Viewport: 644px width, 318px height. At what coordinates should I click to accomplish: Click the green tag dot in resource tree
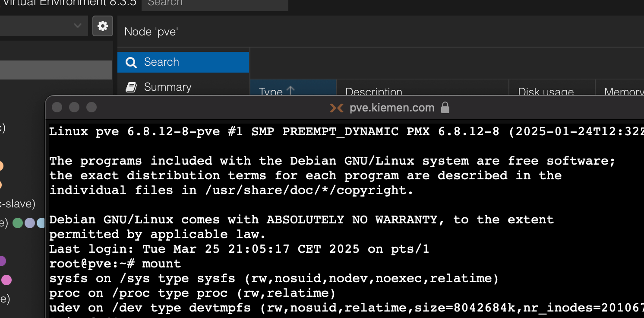click(18, 223)
